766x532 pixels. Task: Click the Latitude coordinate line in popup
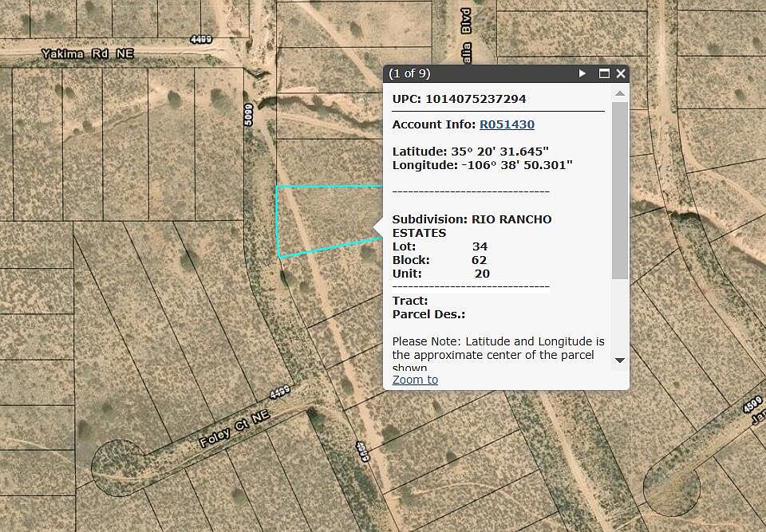470,151
